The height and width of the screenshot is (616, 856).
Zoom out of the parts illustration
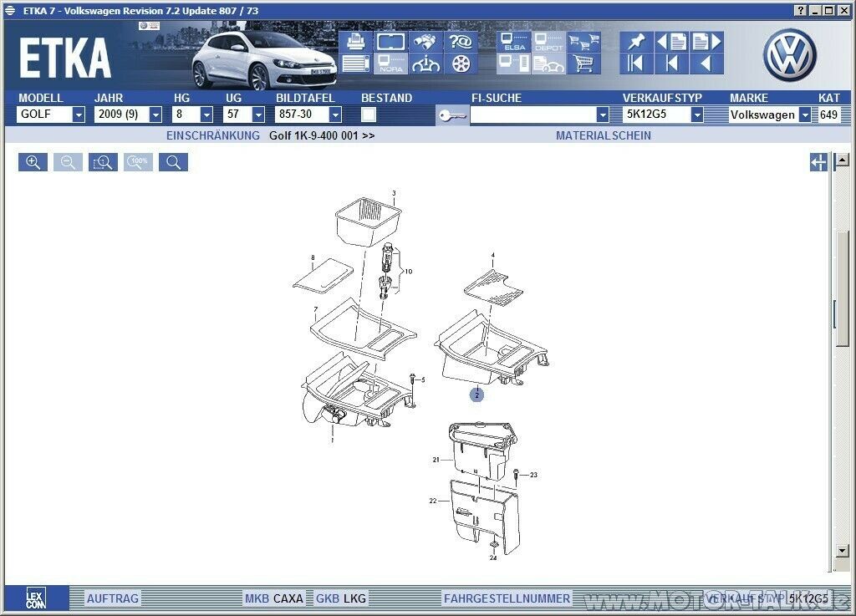tap(68, 162)
